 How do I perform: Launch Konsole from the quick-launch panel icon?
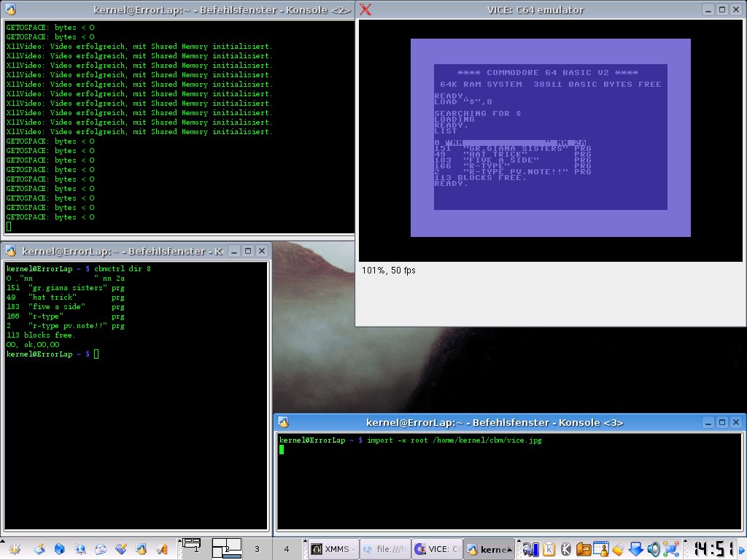(142, 549)
